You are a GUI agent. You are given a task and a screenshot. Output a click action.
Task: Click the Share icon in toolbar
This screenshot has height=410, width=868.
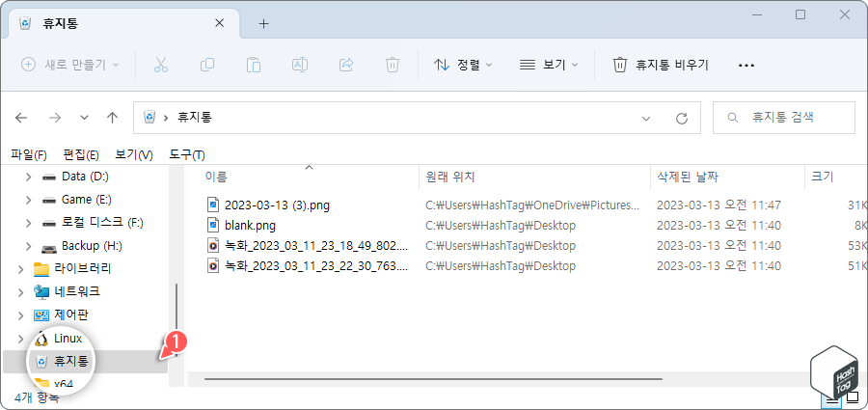(x=346, y=65)
